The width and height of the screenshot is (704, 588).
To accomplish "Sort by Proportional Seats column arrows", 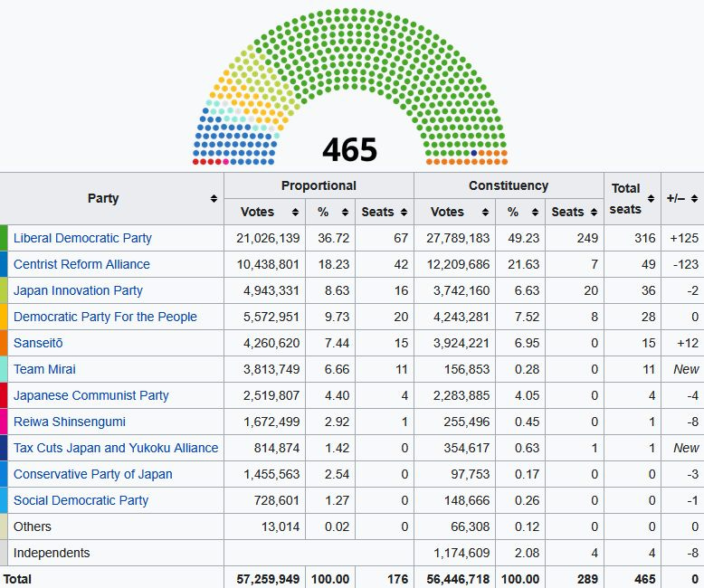I will click(404, 212).
